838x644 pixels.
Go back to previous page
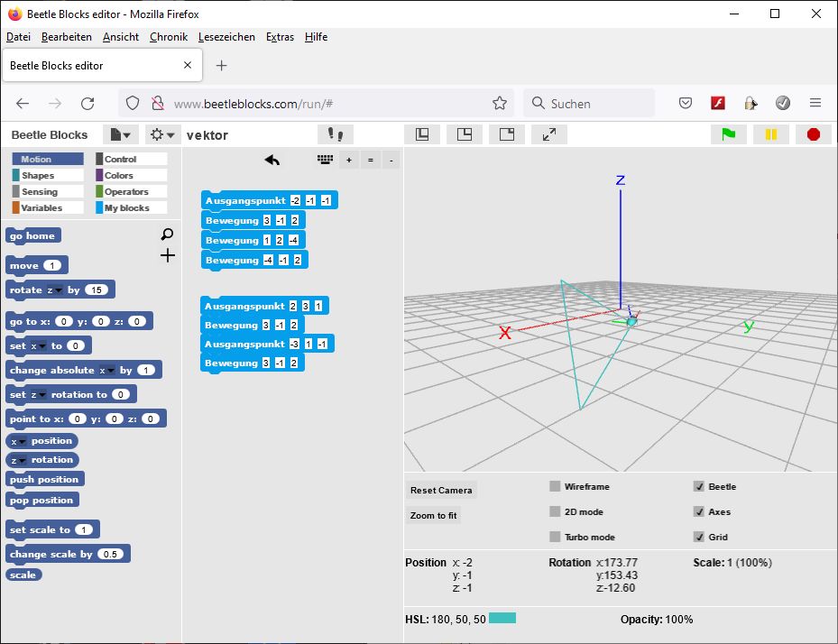tap(23, 103)
